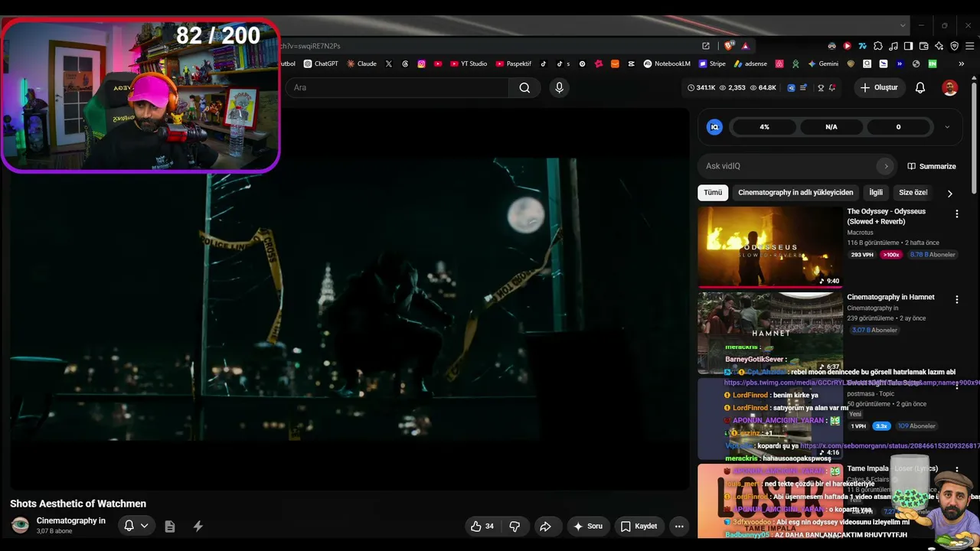Click the 293 VPH badge

(862, 255)
